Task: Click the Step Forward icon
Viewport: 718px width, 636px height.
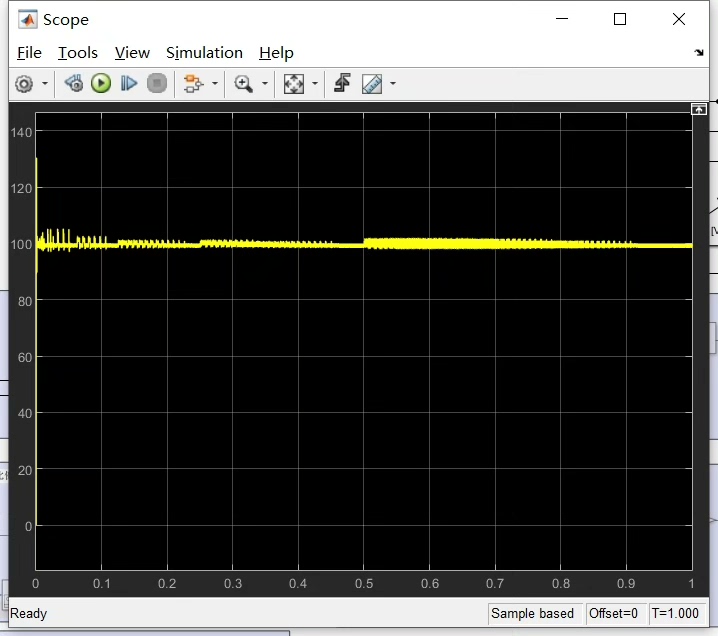Action: click(x=129, y=84)
